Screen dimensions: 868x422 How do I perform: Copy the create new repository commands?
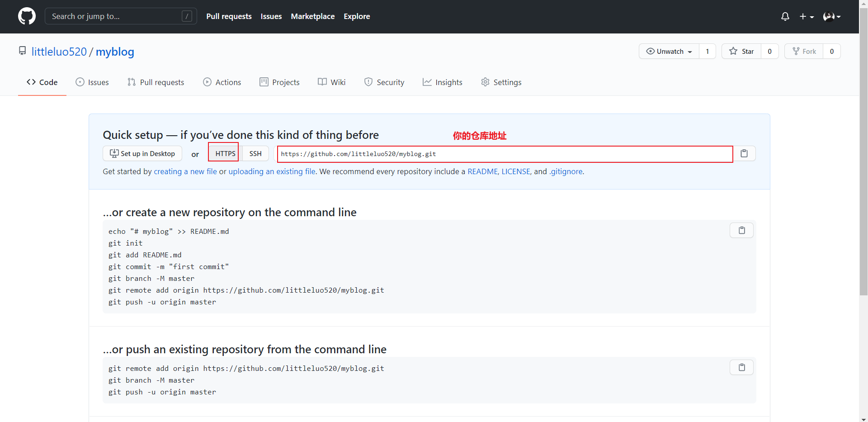coord(741,231)
